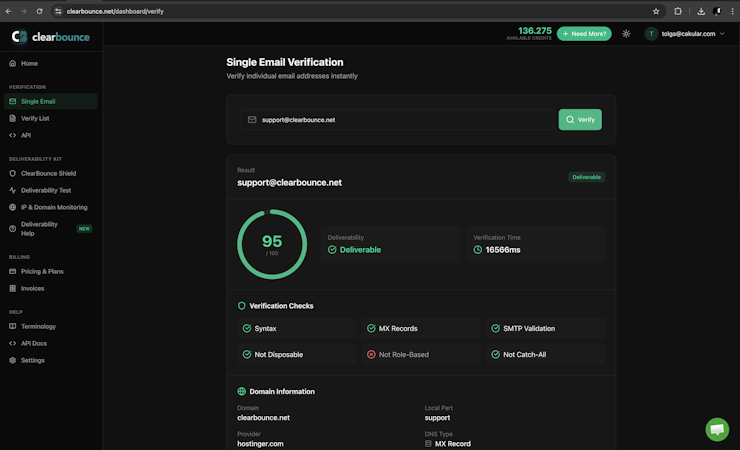The image size is (740, 450).
Task: Click the ClearBounce Shield sidebar icon
Action: click(x=13, y=173)
